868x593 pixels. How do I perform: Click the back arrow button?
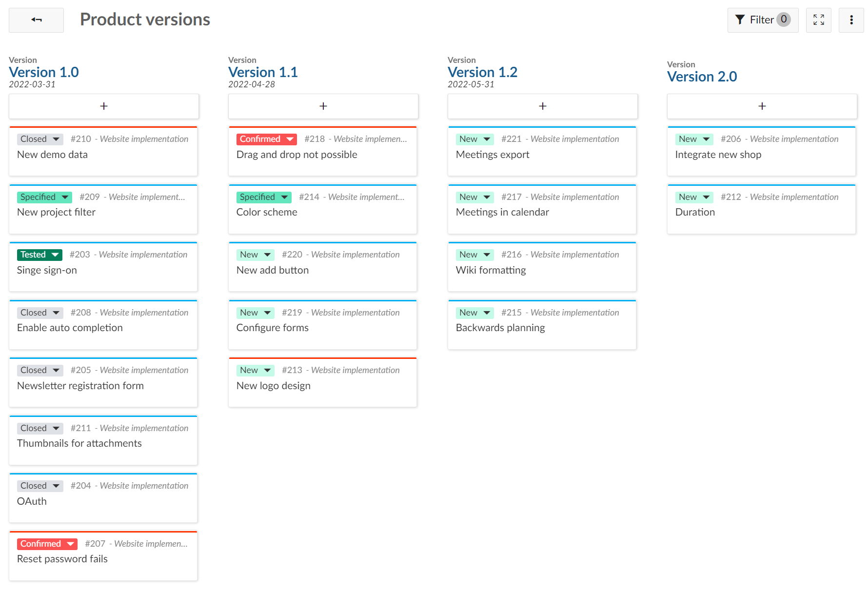pyautogui.click(x=36, y=20)
